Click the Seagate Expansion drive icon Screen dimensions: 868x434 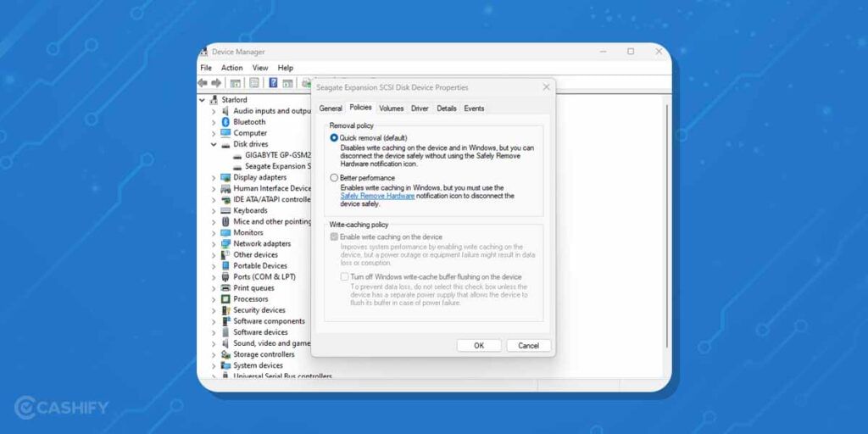click(x=237, y=167)
